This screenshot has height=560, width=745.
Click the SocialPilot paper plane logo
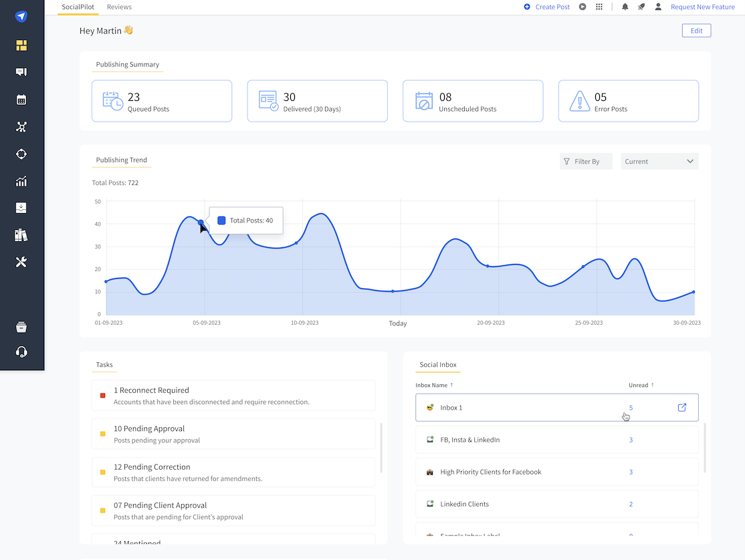(21, 16)
